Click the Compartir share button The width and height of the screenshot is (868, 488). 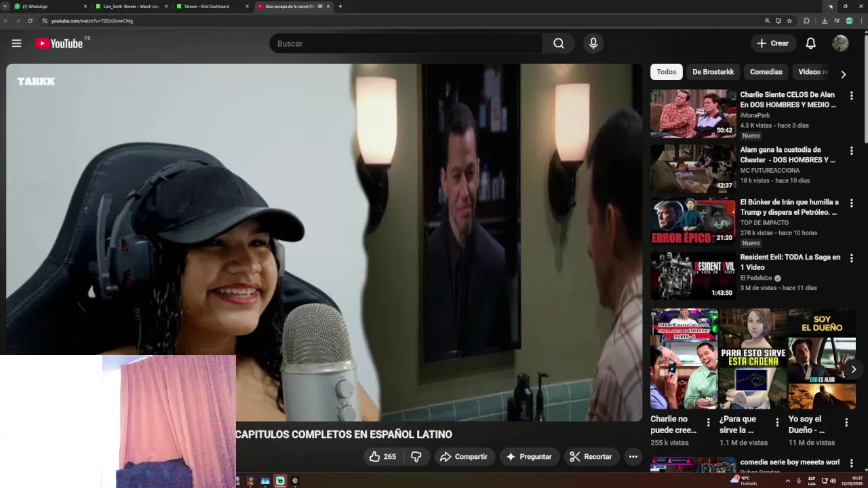[x=464, y=457]
